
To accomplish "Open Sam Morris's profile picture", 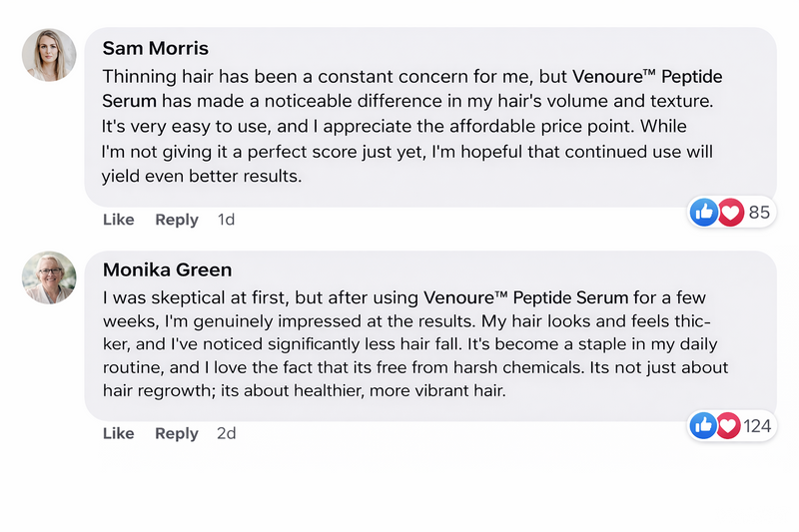I will pos(49,55).
